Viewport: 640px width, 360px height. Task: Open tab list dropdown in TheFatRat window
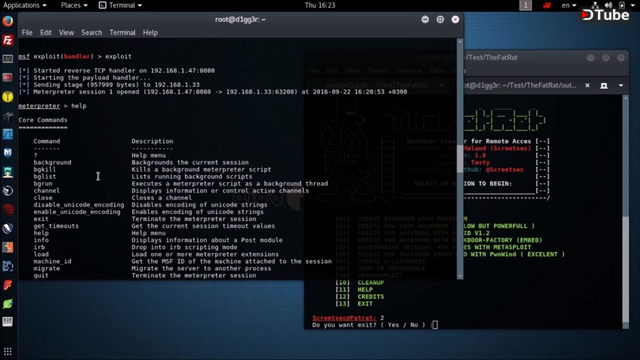pyautogui.click(x=620, y=85)
